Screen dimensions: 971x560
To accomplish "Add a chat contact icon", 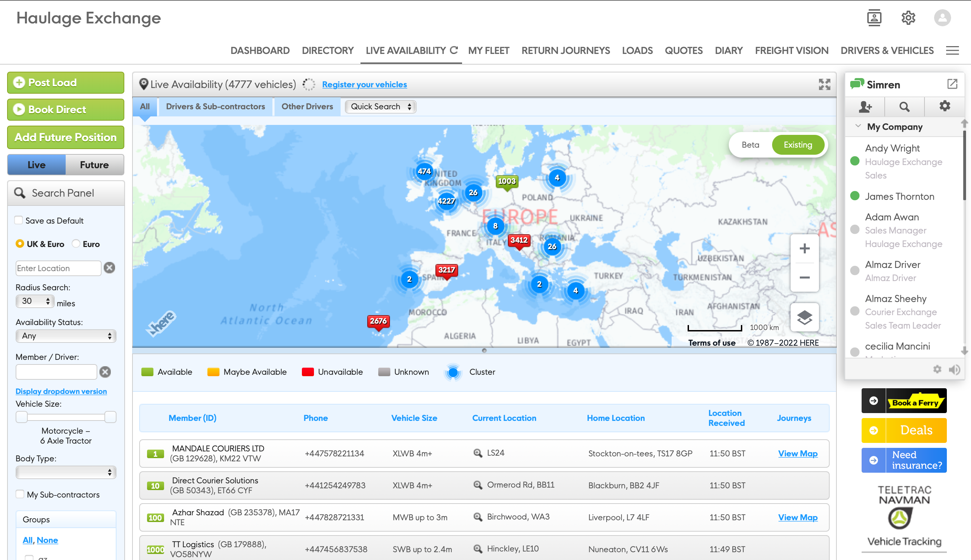I will 865,106.
